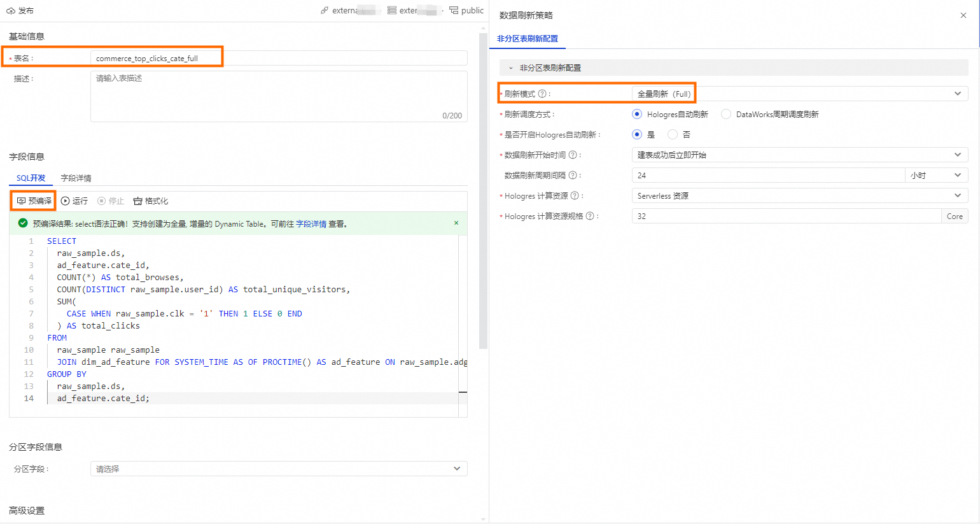The height and width of the screenshot is (524, 980).
Task: Click the left panel vertical scrollbar
Action: [483, 191]
